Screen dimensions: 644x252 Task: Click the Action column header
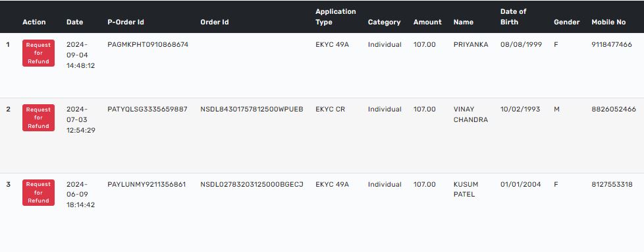point(34,22)
